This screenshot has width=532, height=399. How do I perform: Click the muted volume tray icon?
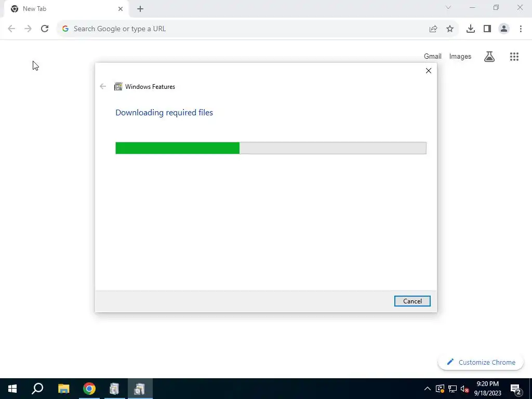click(x=464, y=389)
